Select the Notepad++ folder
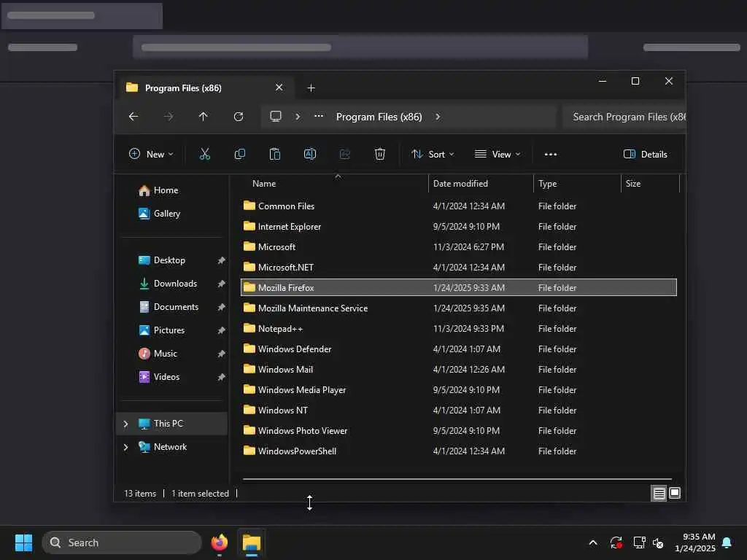 pyautogui.click(x=459, y=329)
